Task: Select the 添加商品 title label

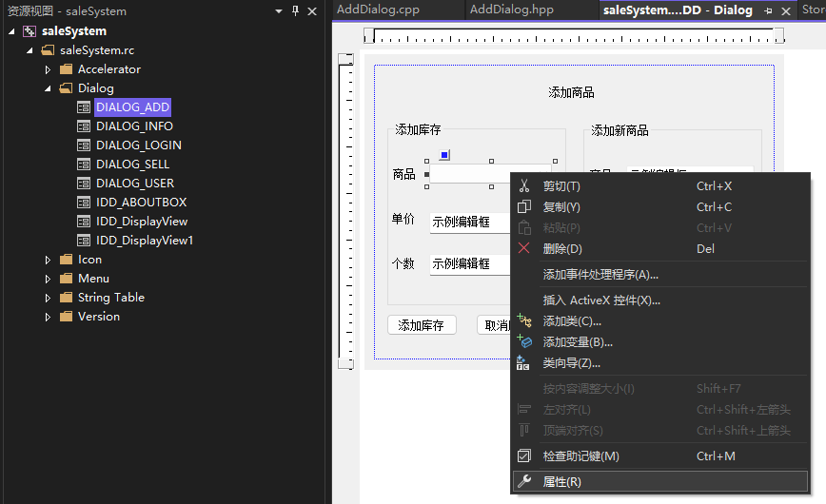Action: (x=571, y=92)
